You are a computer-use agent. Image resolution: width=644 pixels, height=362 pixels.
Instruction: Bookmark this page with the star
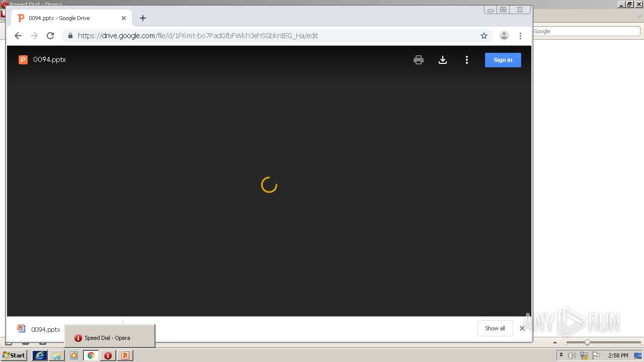click(x=484, y=36)
